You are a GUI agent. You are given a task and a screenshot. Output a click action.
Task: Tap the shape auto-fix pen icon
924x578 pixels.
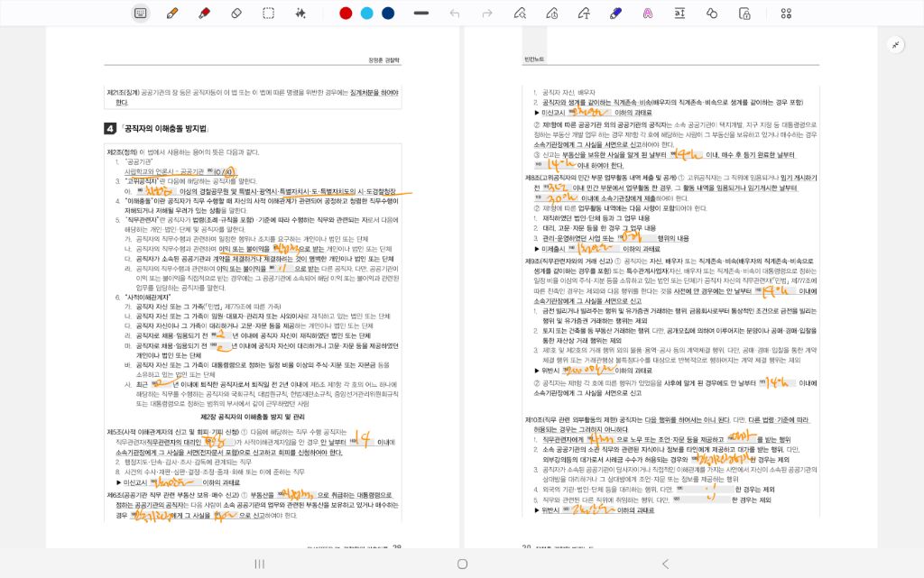[520, 13]
